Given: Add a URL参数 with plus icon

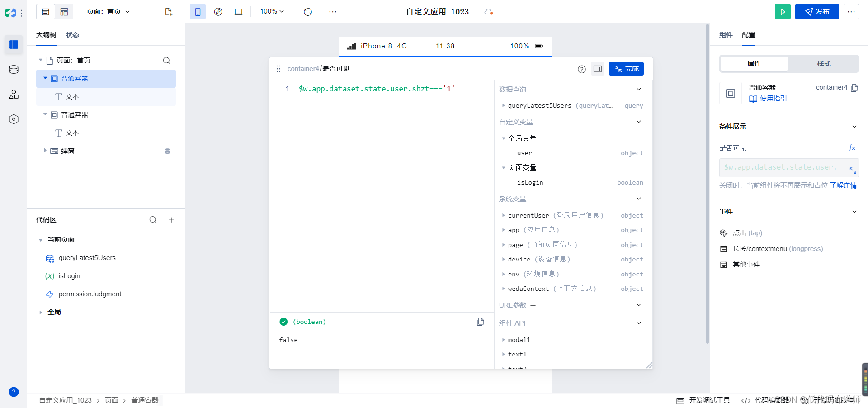Looking at the screenshot, I should pos(533,305).
